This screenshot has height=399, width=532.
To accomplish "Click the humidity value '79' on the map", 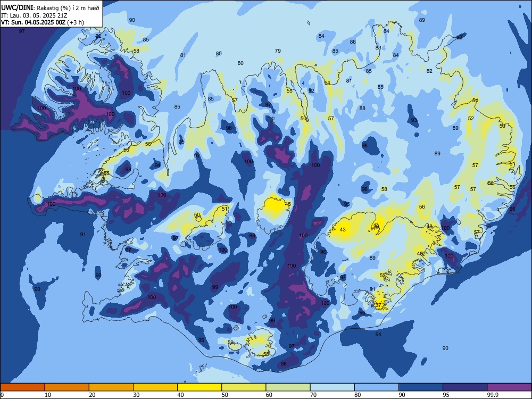I will coord(278,51).
